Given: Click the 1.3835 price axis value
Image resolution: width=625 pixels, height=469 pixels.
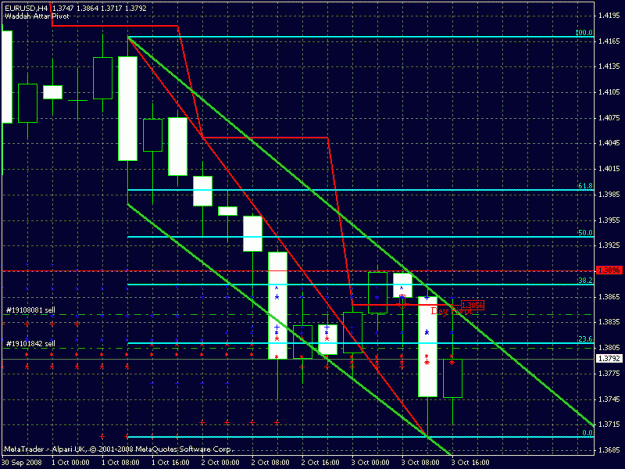Looking at the screenshot, I should click(x=609, y=322).
